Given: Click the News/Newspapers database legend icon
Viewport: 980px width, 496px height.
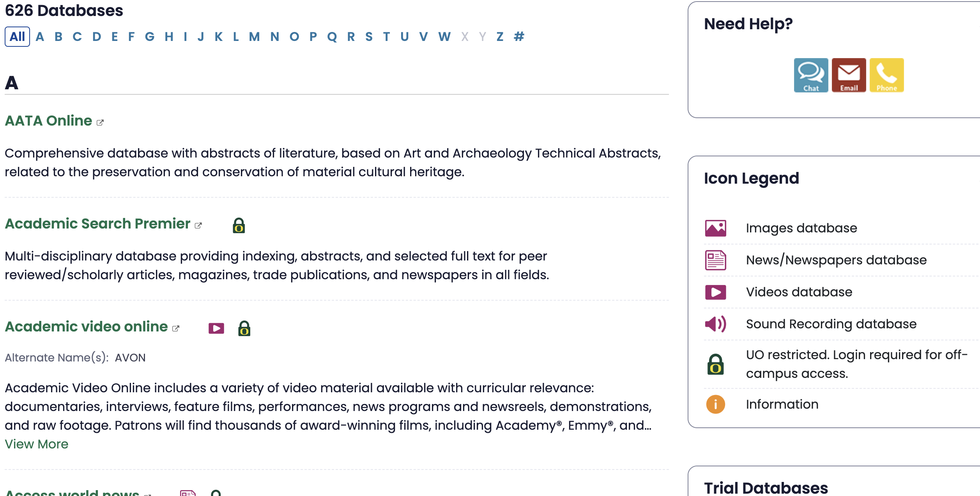Looking at the screenshot, I should 715,259.
